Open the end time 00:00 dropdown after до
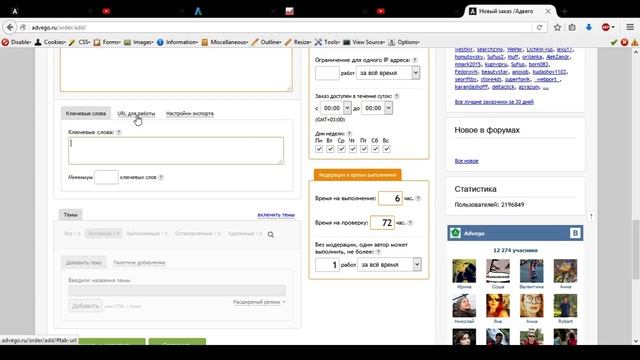Screen dimensions: 640x360 pos(377,108)
